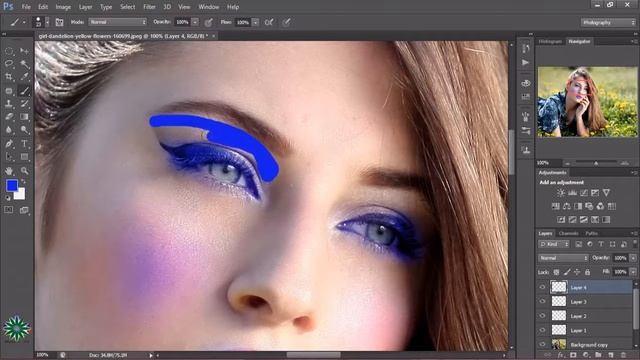Toggle the Brush panel button
Viewport: 640px width, 360px height.
pyautogui.click(x=59, y=22)
